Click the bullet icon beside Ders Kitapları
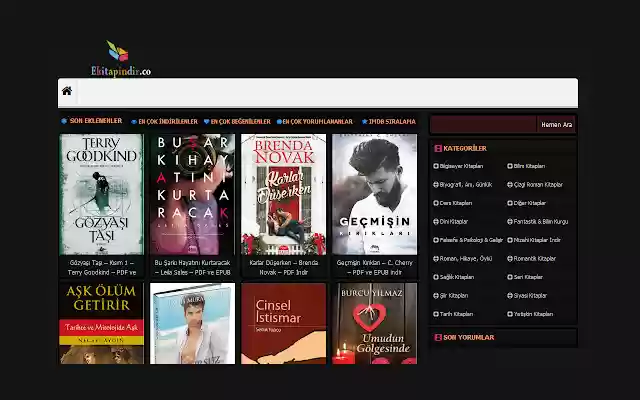Screen dimensions: 640x400 (436, 203)
